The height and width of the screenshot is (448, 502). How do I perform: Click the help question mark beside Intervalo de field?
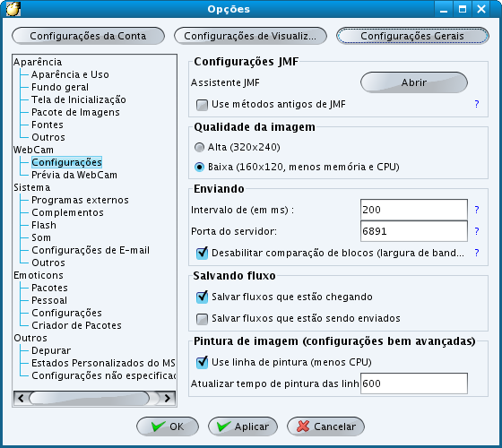click(x=477, y=210)
